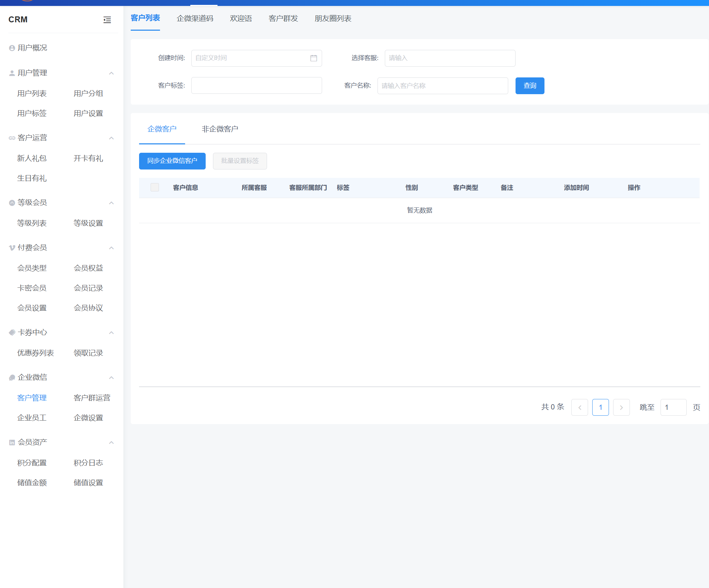Open calendar icon in 创建时间 field
The image size is (709, 588).
point(314,58)
